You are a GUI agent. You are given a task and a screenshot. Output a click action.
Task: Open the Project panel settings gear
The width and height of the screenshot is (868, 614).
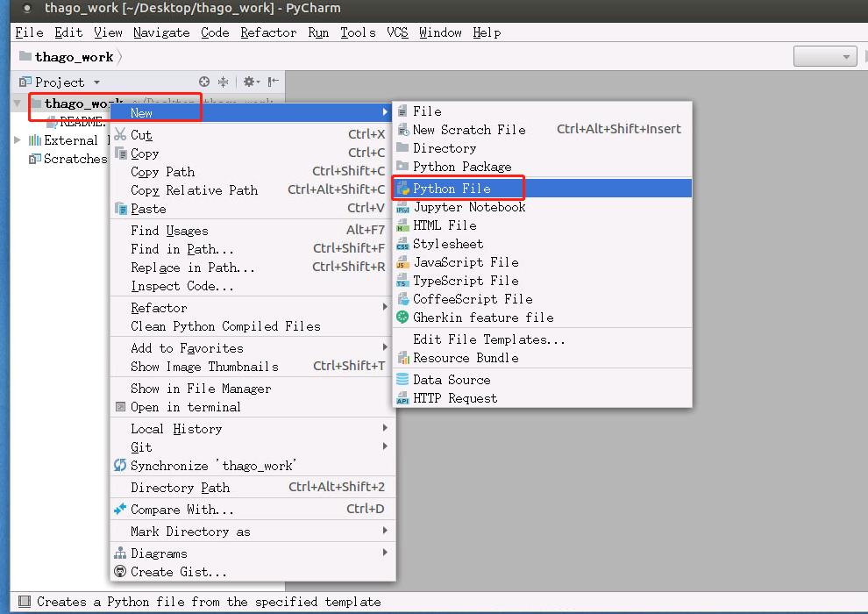coord(251,82)
